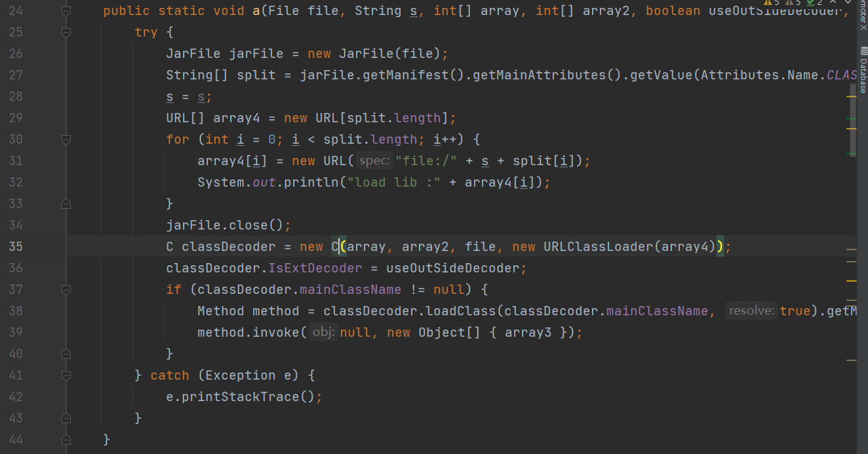The width and height of the screenshot is (868, 454).
Task: Click the 'catch' keyword on line 41
Action: 170,375
